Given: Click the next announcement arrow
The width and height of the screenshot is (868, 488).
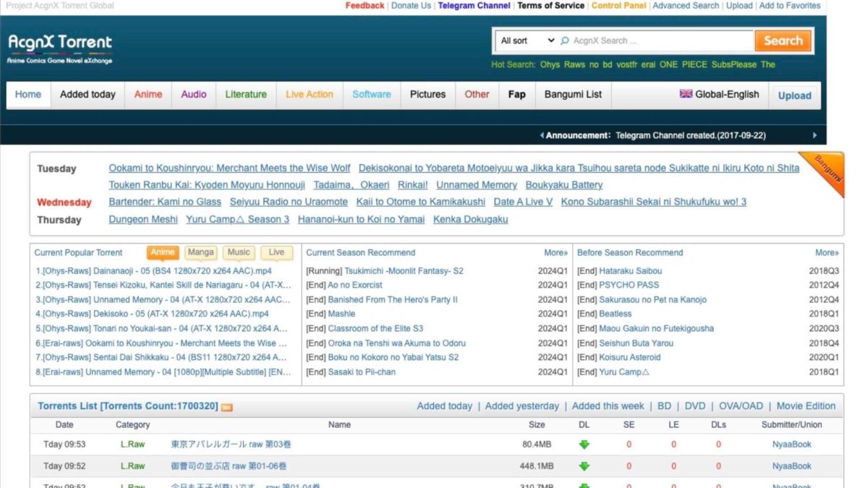Looking at the screenshot, I should 814,135.
